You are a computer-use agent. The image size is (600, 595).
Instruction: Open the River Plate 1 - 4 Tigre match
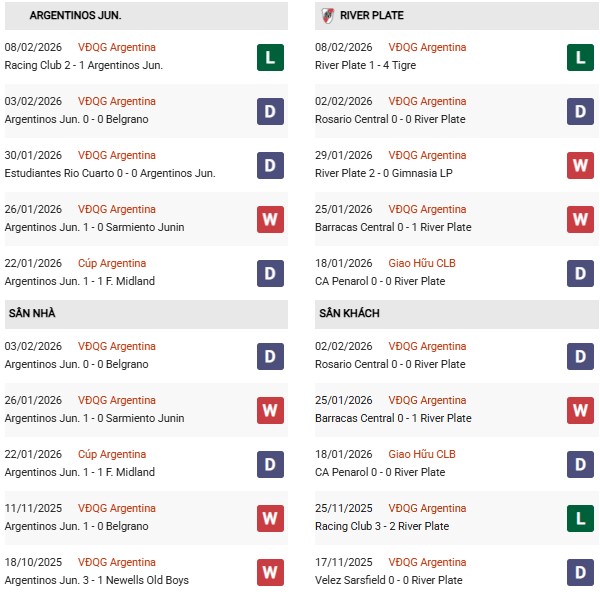[x=365, y=66]
